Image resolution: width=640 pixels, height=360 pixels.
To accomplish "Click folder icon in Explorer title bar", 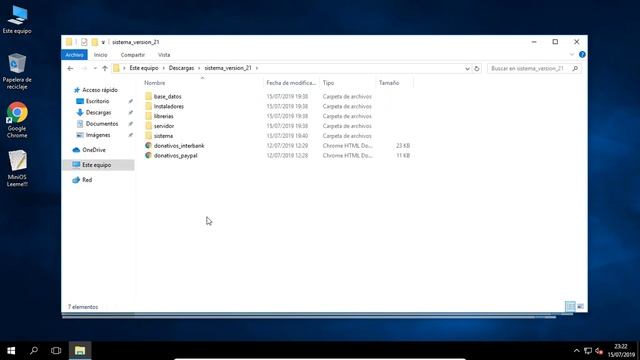I will 69,42.
